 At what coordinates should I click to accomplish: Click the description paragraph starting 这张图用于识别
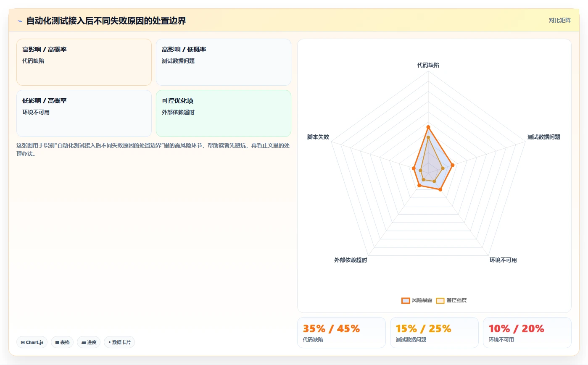[x=153, y=150]
